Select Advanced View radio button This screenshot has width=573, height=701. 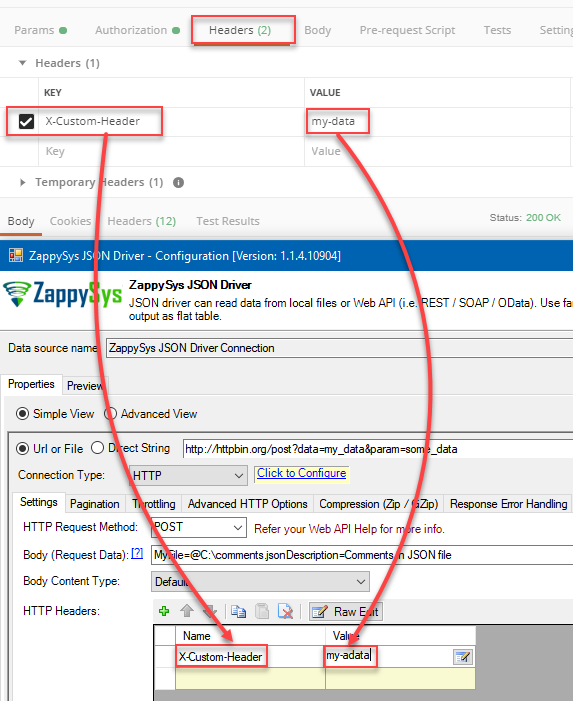(x=110, y=414)
